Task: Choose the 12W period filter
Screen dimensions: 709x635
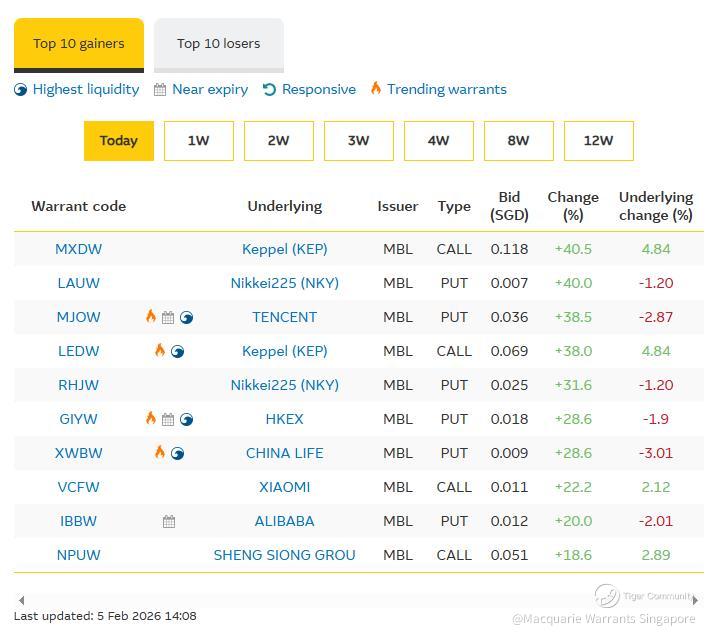Action: (x=598, y=141)
